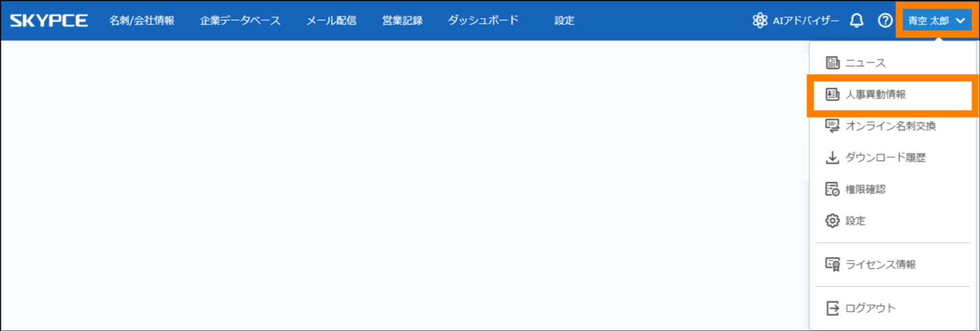
Task: Open the 営業記録 section
Action: 402,21
